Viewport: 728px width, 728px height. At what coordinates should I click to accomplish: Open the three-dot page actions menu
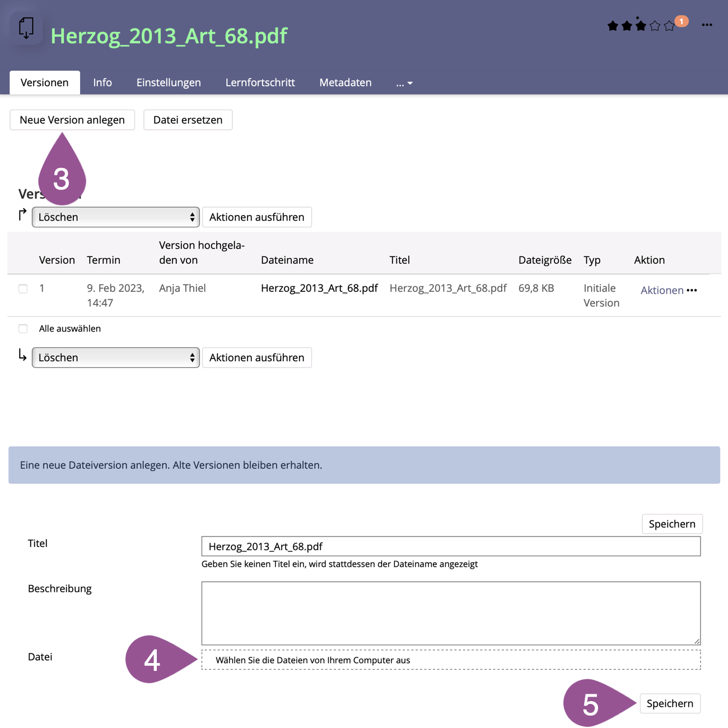707,25
